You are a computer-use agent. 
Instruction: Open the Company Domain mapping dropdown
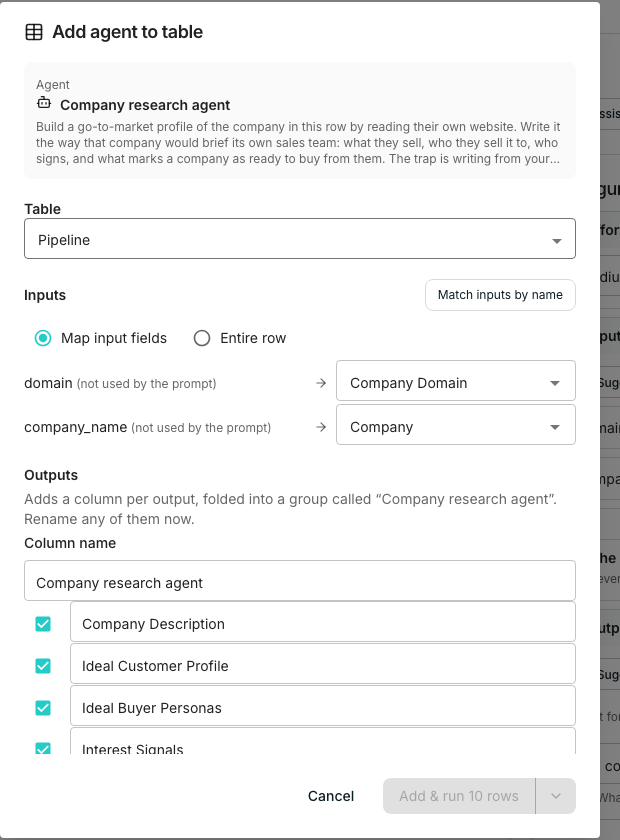coord(455,381)
